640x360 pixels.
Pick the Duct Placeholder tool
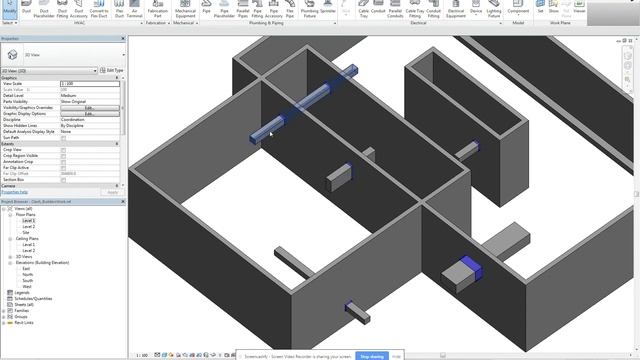click(x=44, y=9)
